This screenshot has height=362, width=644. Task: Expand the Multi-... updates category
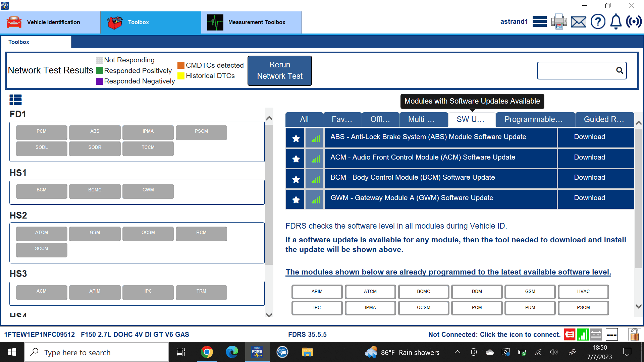pos(424,119)
